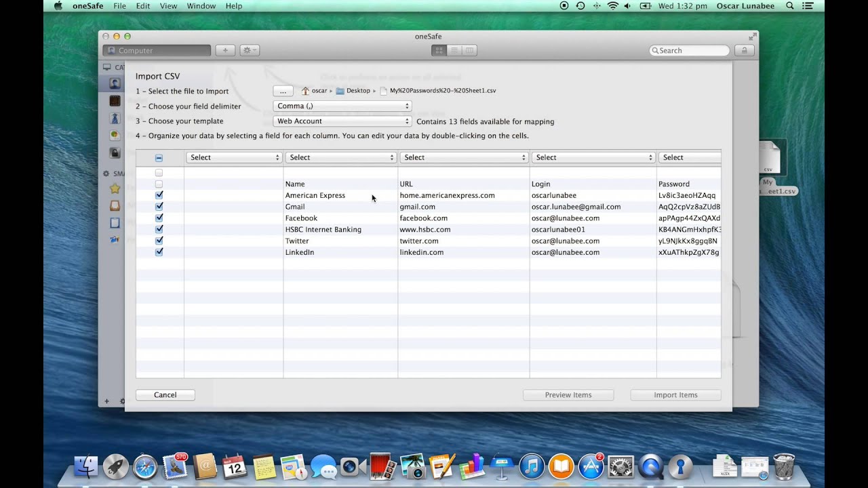Select the wallet category icon in sidebar

[x=115, y=101]
